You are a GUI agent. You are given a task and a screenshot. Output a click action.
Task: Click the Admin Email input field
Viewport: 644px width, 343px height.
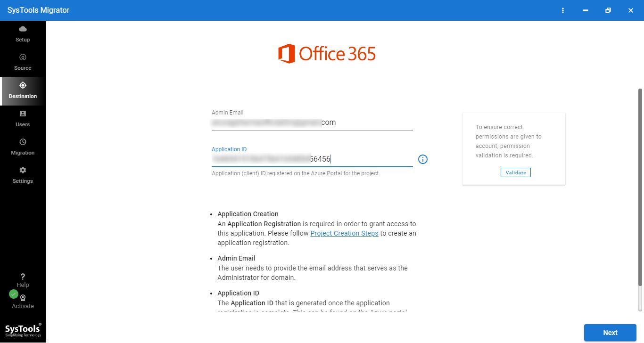pyautogui.click(x=312, y=122)
